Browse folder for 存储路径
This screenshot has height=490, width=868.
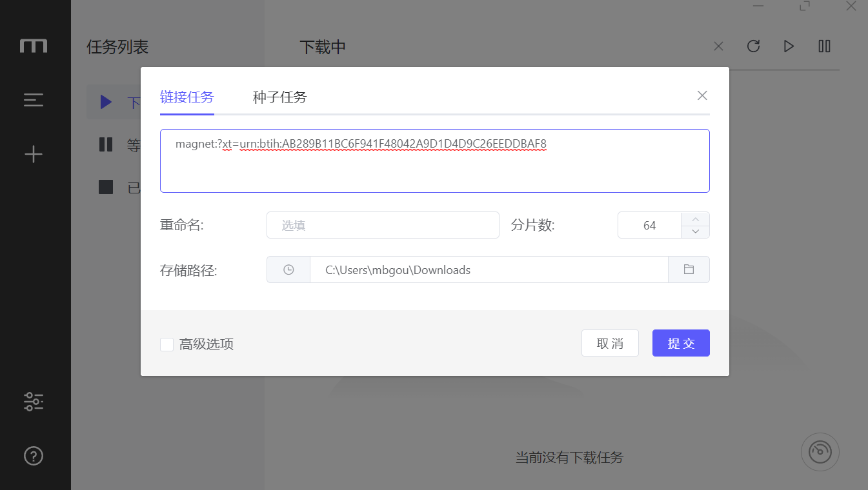click(689, 270)
